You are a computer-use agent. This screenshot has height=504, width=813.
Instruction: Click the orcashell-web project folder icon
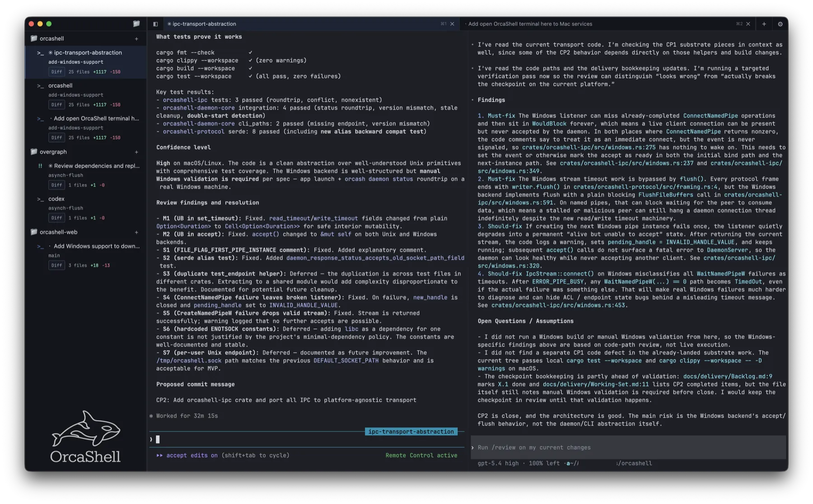click(34, 232)
